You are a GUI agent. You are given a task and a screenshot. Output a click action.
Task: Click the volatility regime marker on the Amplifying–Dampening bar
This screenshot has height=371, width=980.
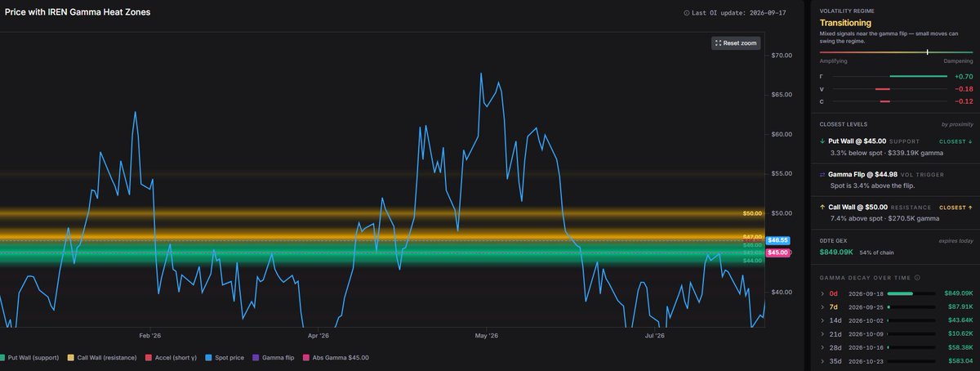point(928,52)
